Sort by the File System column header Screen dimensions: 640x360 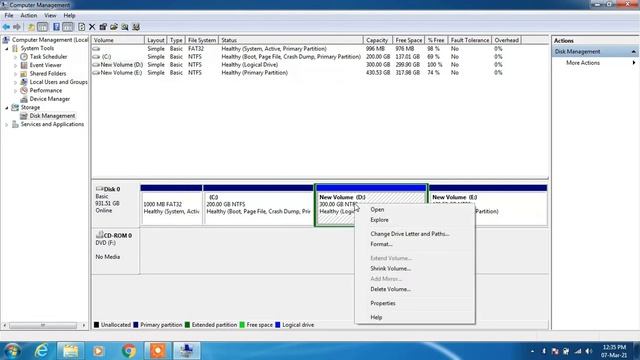[202, 40]
